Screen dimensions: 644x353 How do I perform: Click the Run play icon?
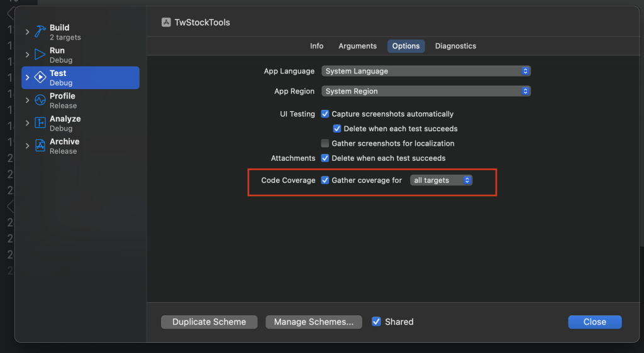(x=40, y=55)
